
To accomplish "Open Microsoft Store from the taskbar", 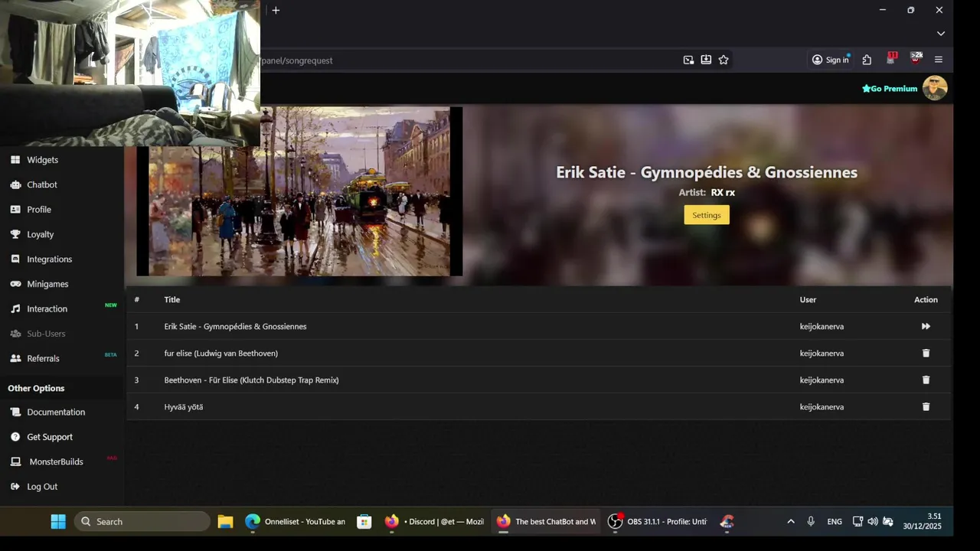I will point(364,521).
